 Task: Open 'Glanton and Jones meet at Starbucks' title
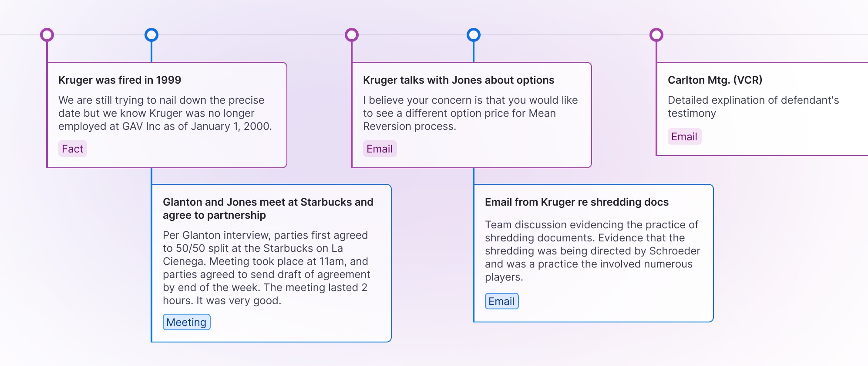coord(268,208)
